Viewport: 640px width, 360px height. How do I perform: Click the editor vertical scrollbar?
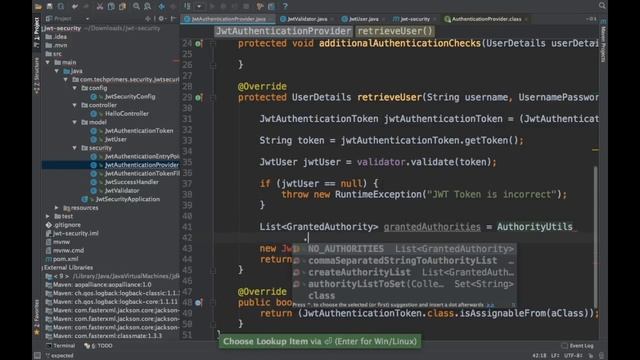coord(596,237)
